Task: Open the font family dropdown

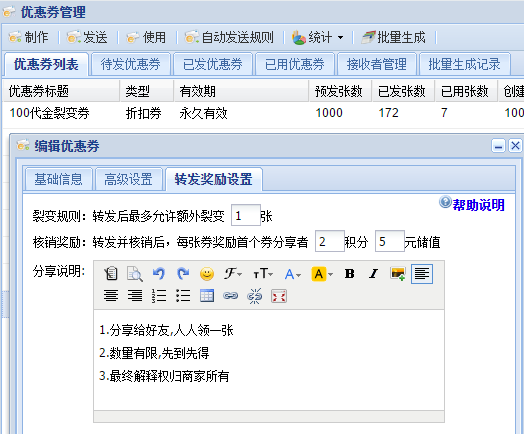Action: pos(233,274)
